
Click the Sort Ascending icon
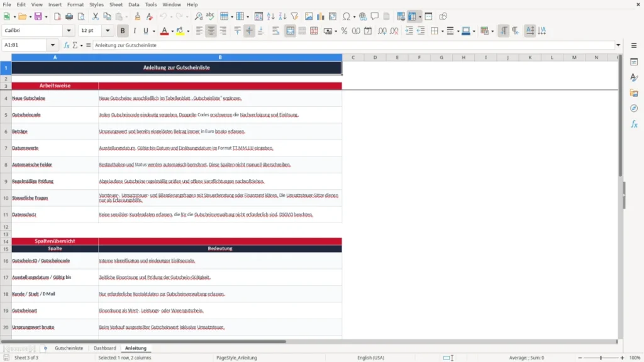[x=270, y=16]
